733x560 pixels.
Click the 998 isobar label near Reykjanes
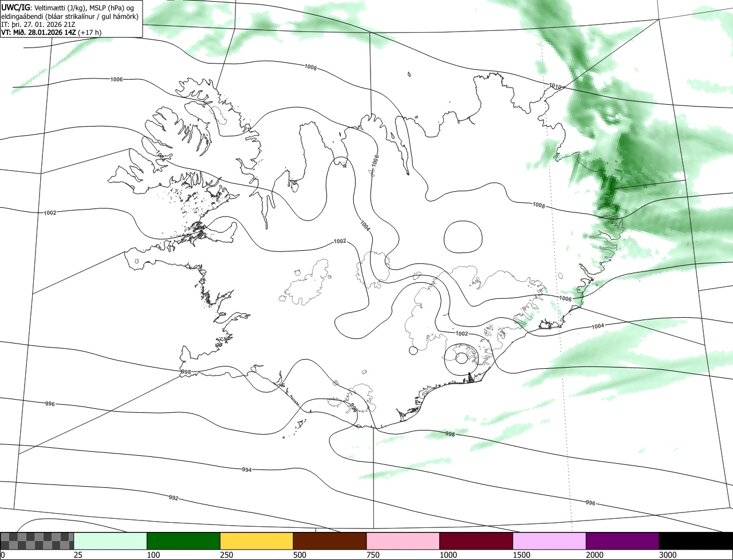(x=186, y=372)
